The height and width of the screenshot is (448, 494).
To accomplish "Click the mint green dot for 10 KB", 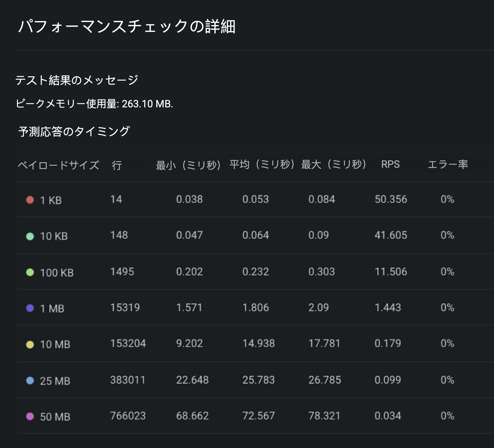I will tap(30, 236).
